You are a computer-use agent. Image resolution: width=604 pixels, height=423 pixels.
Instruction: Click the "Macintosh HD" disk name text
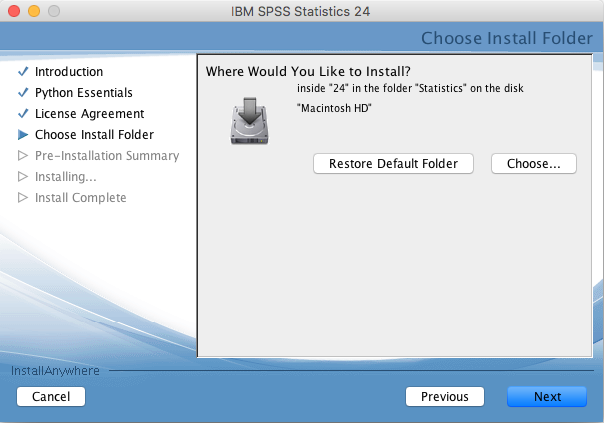334,108
